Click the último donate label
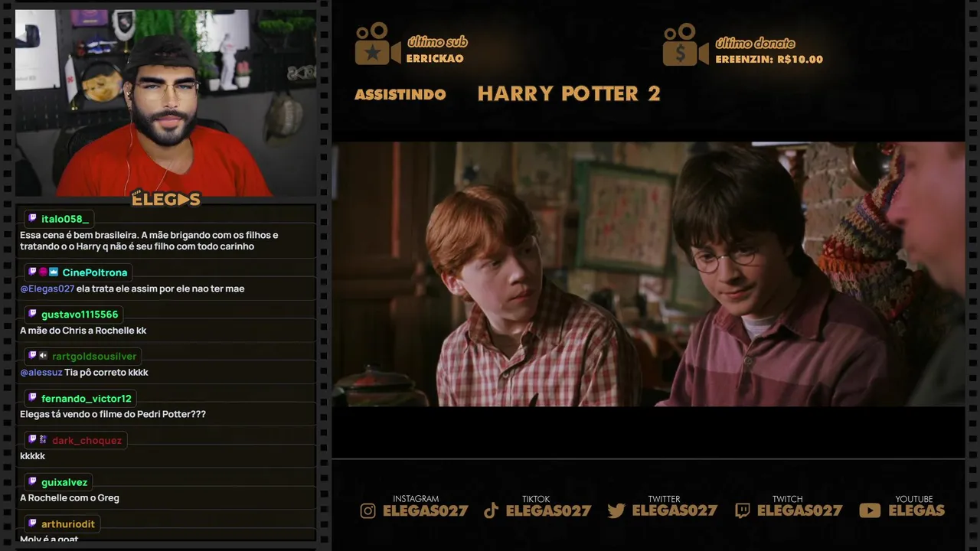This screenshot has width=980, height=551. click(756, 43)
